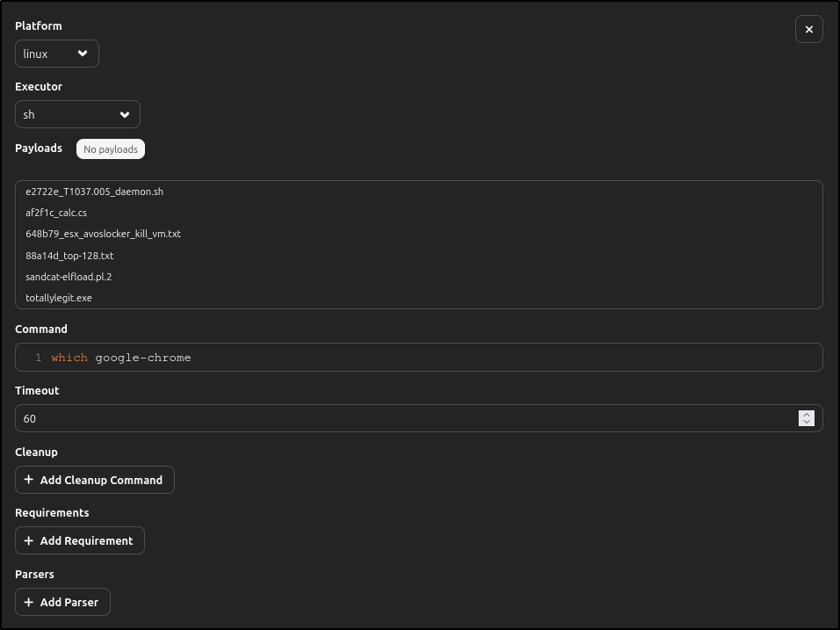The width and height of the screenshot is (840, 630).
Task: Select payload e2722e_T1037.005_daemon.sh
Action: click(x=94, y=192)
